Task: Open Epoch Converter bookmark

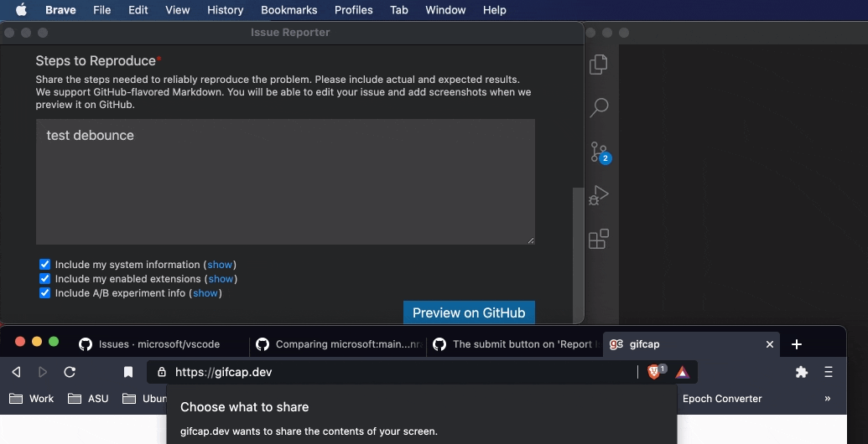Action: tap(722, 399)
